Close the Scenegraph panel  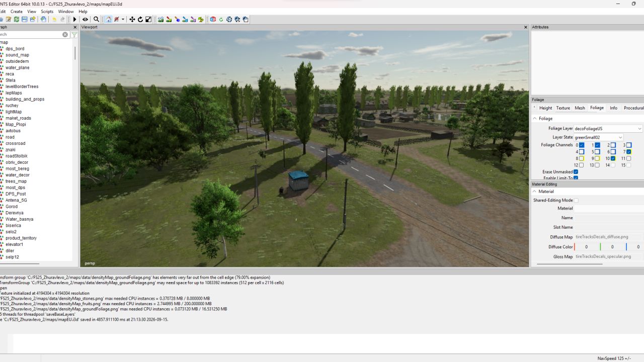(x=75, y=27)
